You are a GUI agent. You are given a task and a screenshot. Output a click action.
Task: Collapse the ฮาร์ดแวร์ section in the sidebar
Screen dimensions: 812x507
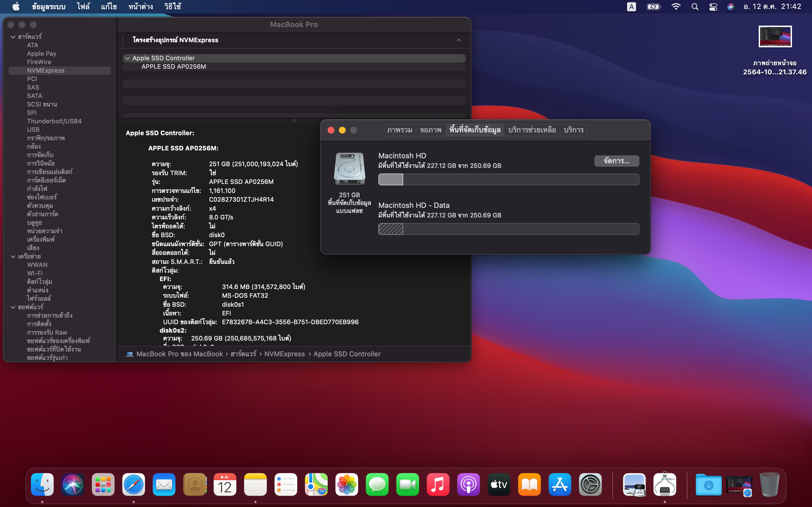[x=13, y=37]
